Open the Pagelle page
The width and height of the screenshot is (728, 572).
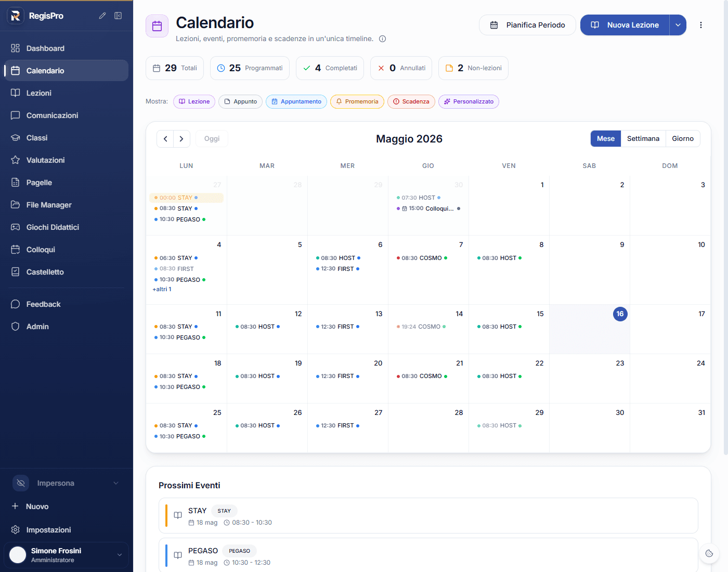[66, 183]
